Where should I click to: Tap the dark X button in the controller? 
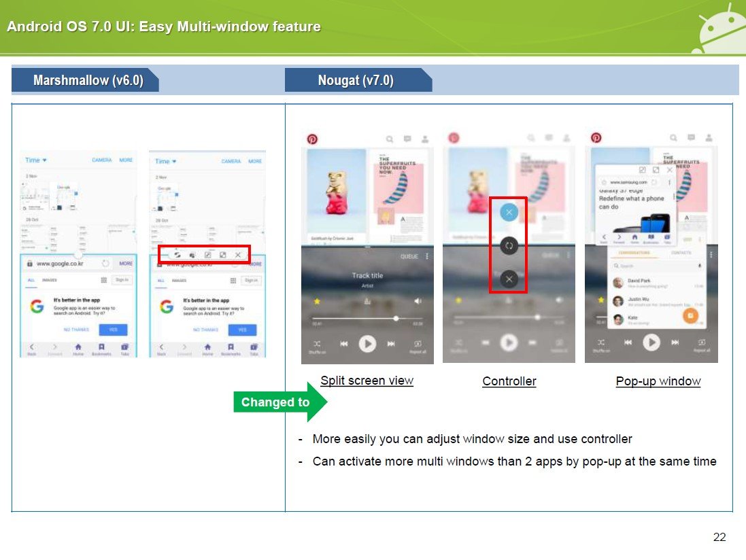tap(509, 279)
